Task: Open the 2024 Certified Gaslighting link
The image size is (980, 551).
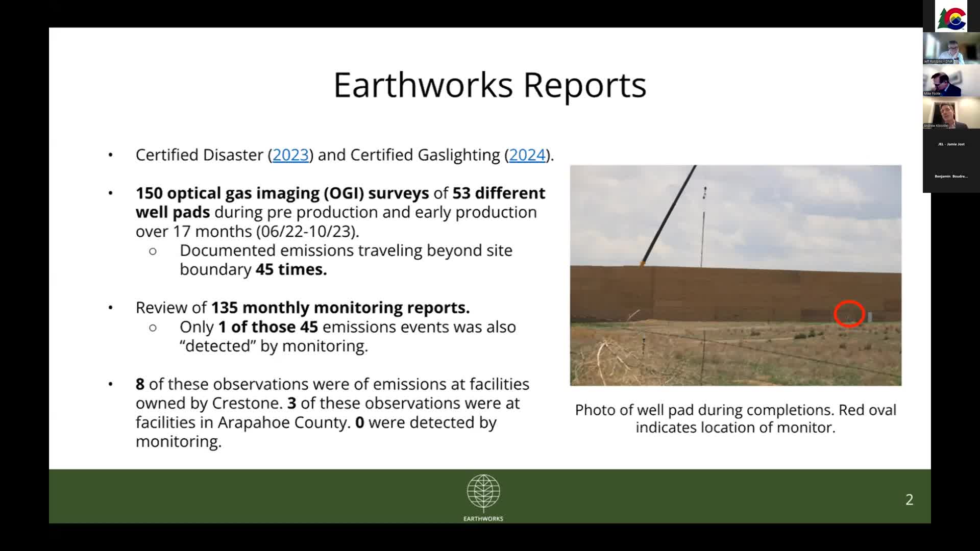Action: coord(527,155)
